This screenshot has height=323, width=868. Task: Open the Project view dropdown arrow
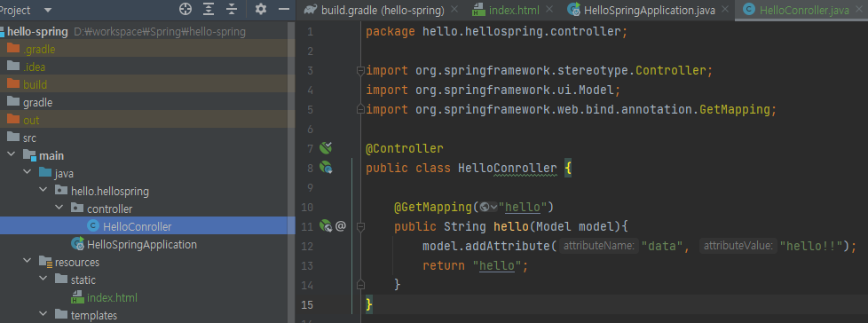[x=47, y=10]
